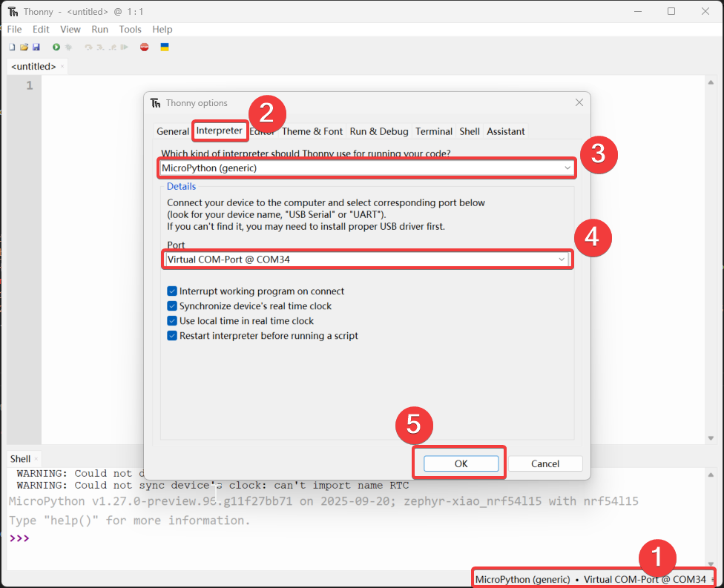This screenshot has height=588, width=724.
Task: Open the View menu
Action: 70,29
